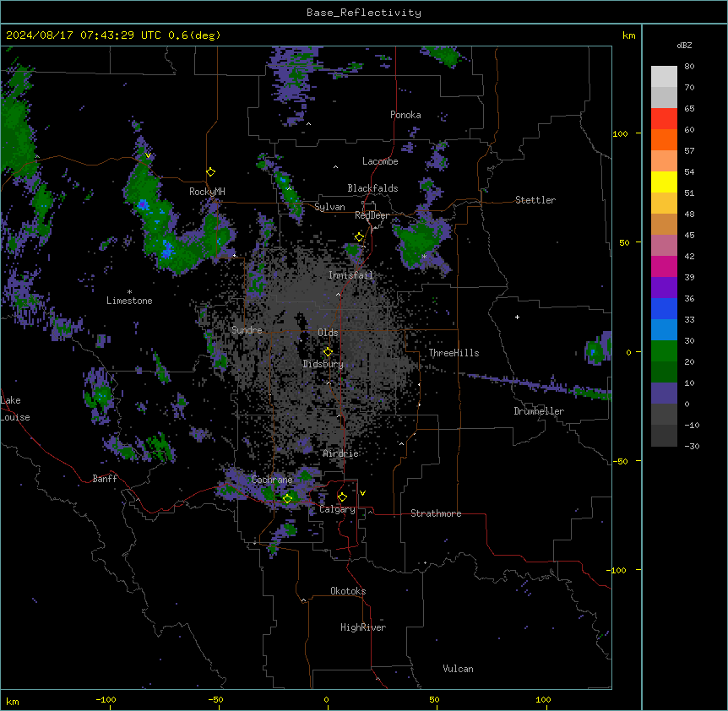The width and height of the screenshot is (728, 711).
Task: Click the ThreeHills label
Action: point(454,353)
